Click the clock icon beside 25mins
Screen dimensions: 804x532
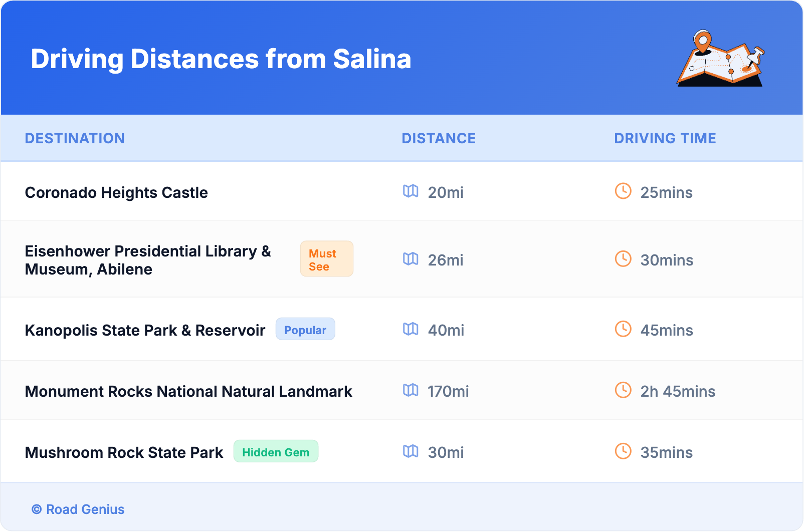623,191
